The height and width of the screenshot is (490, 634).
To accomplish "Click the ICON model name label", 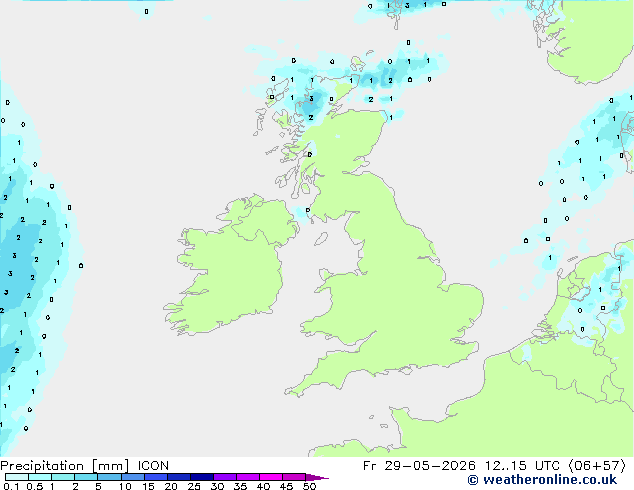I will coord(153,466).
